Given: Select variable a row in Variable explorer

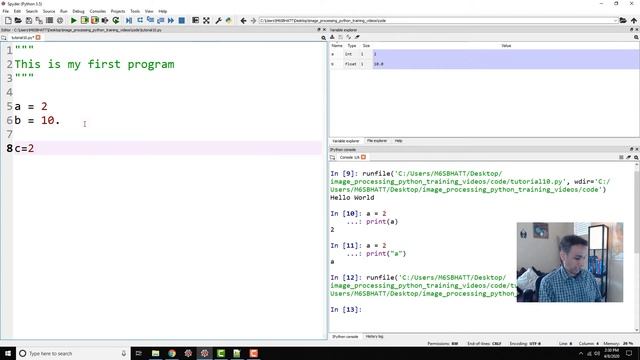Looking at the screenshot, I should point(484,54).
